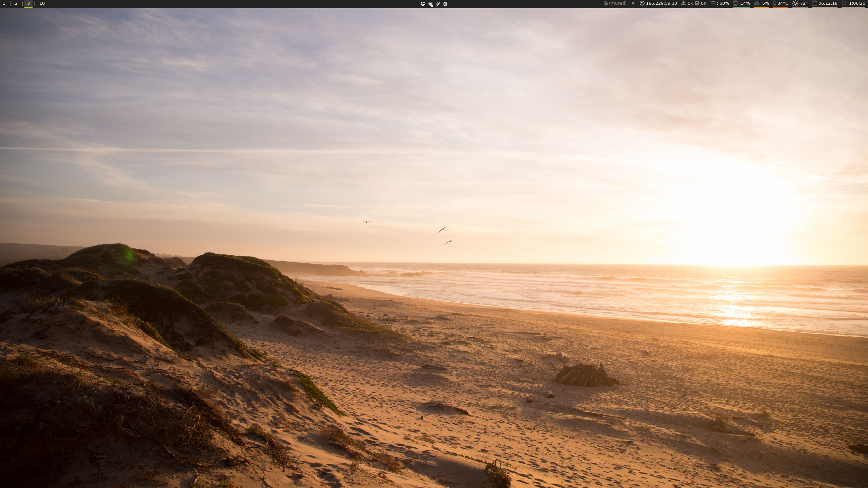Click the CPU gauge 5% indicator
868x488 pixels.
click(x=761, y=3)
